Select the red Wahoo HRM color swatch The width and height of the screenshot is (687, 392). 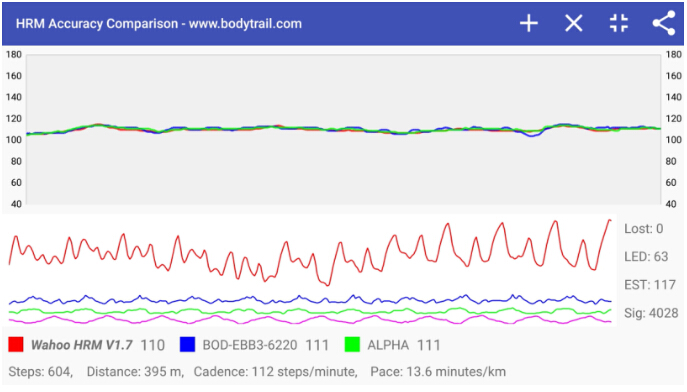coord(16,345)
